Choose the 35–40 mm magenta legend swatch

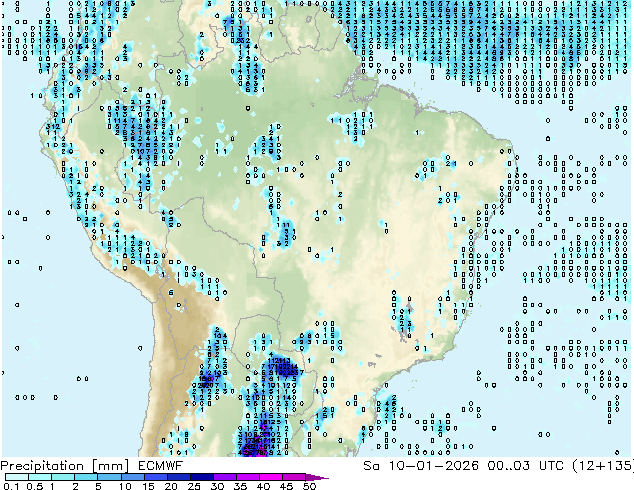point(247,477)
